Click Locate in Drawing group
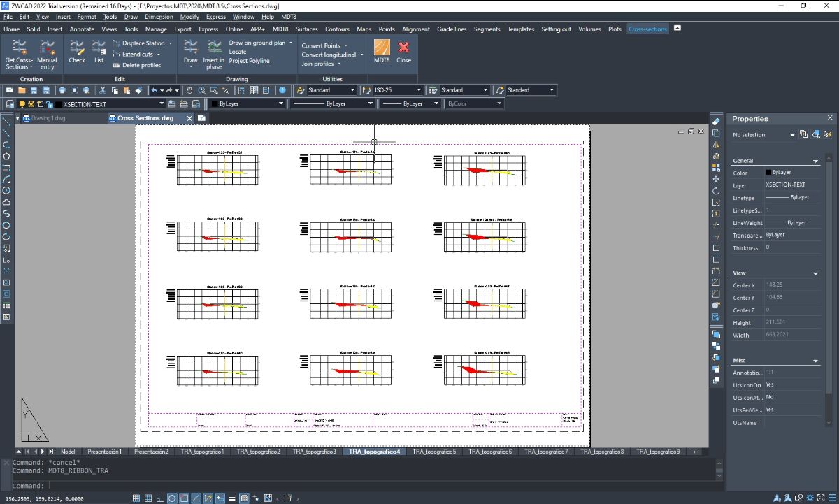 [x=238, y=52]
